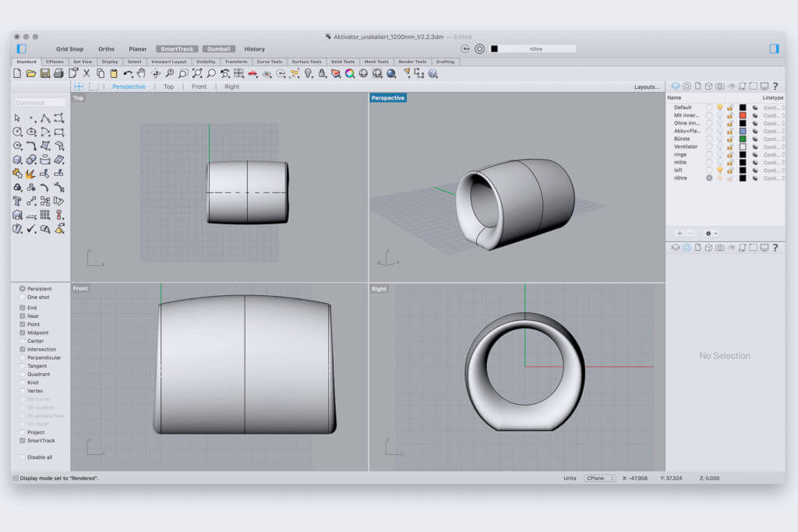
Task: Click the camera icon in upper right panel
Action: pos(719,86)
